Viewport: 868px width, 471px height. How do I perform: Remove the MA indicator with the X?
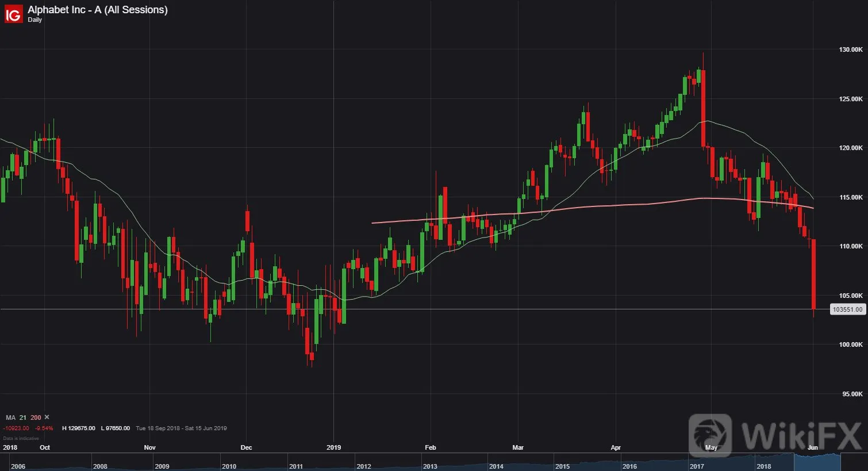pyautogui.click(x=47, y=418)
